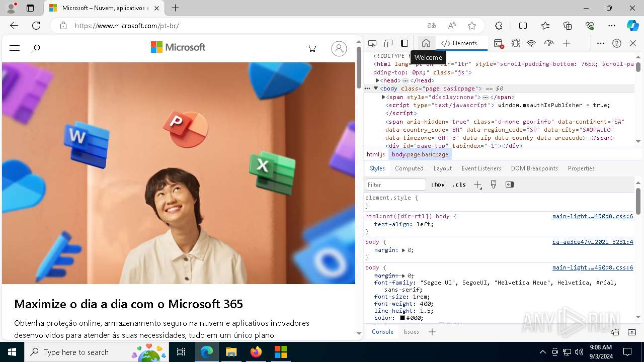644x362 pixels.
Task: Click the read aloud icon in address bar
Action: 452,26
